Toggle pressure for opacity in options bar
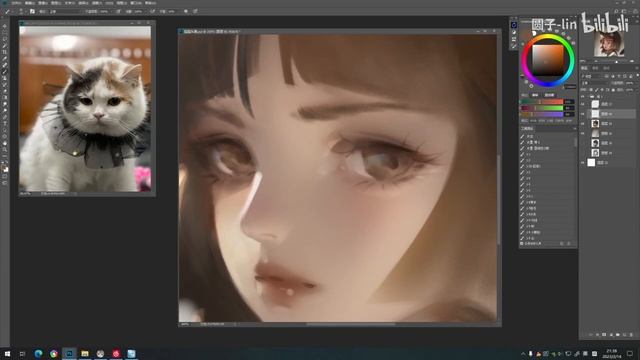Viewport: 640px width, 360px height. [118, 11]
